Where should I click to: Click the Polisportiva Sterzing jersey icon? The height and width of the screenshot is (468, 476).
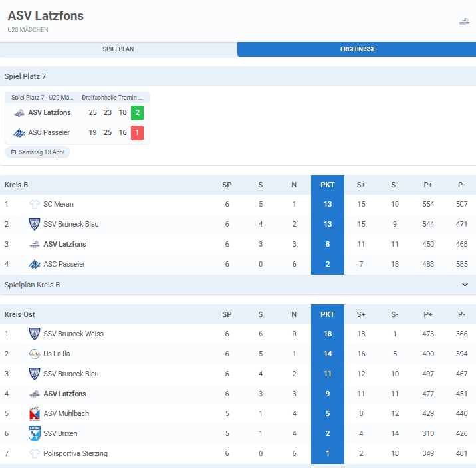[35, 453]
